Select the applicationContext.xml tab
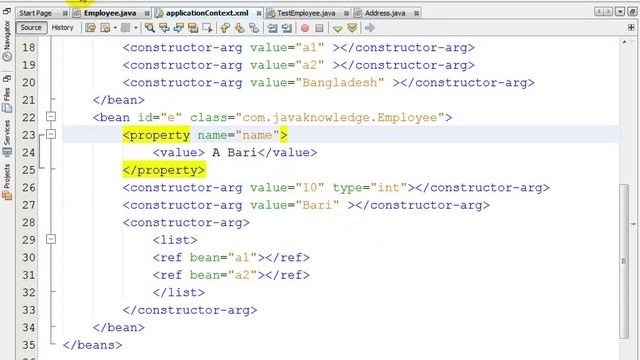 pos(207,13)
